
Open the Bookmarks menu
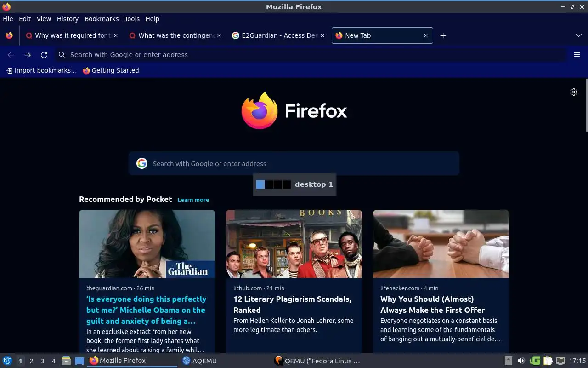click(x=102, y=19)
